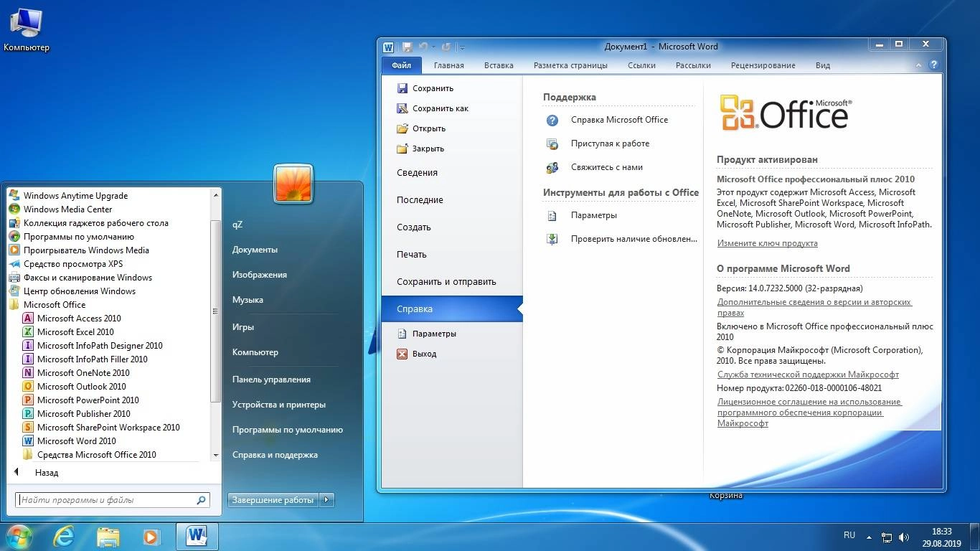
Task: Open Internet Explorer from the taskbar
Action: pos(64,537)
